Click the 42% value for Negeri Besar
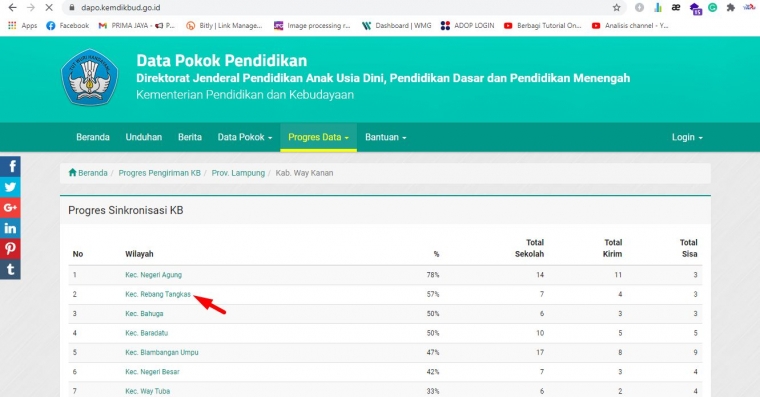 coord(433,372)
